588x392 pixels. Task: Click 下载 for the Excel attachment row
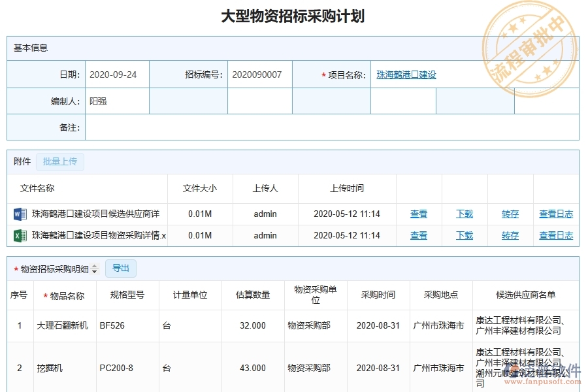465,235
